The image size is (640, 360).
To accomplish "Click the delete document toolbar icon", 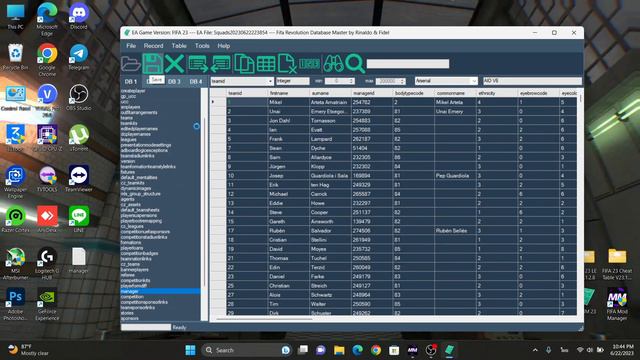I will click(x=287, y=64).
